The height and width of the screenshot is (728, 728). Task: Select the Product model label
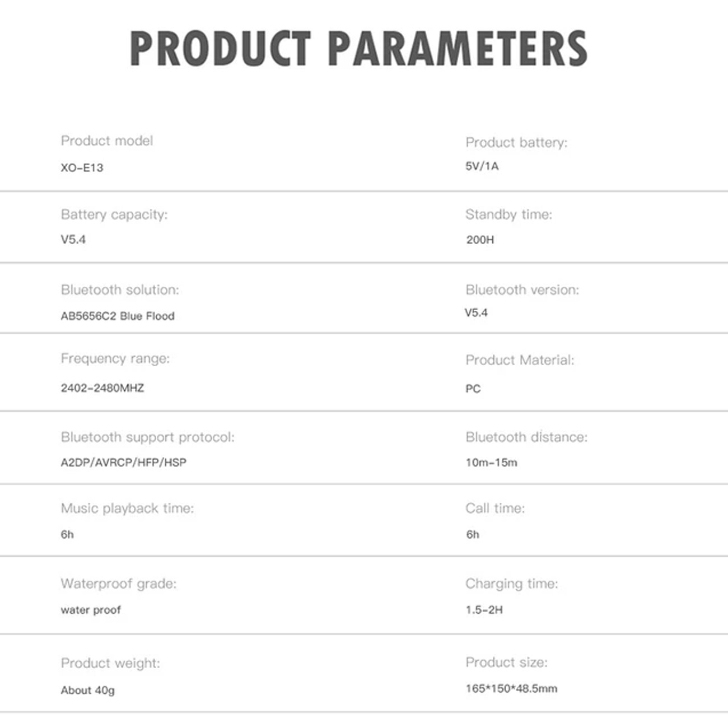tap(106, 141)
